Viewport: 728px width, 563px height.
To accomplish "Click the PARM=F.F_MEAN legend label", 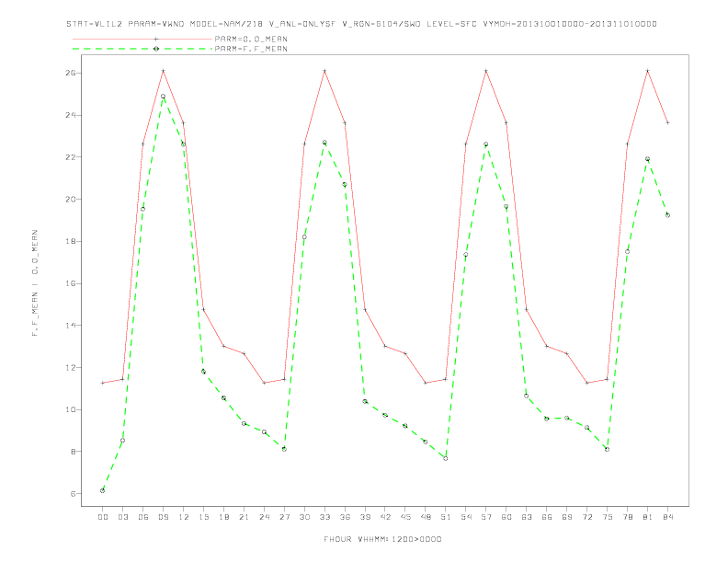I will pyautogui.click(x=251, y=49).
